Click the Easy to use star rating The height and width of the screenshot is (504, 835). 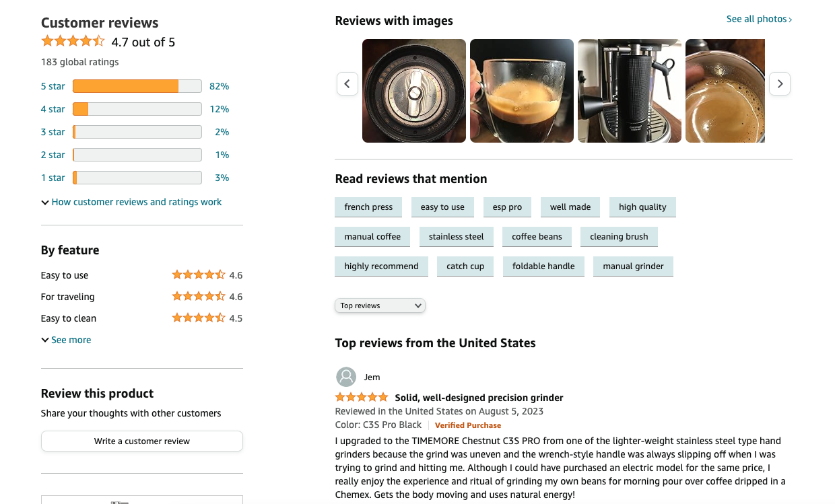coord(199,275)
